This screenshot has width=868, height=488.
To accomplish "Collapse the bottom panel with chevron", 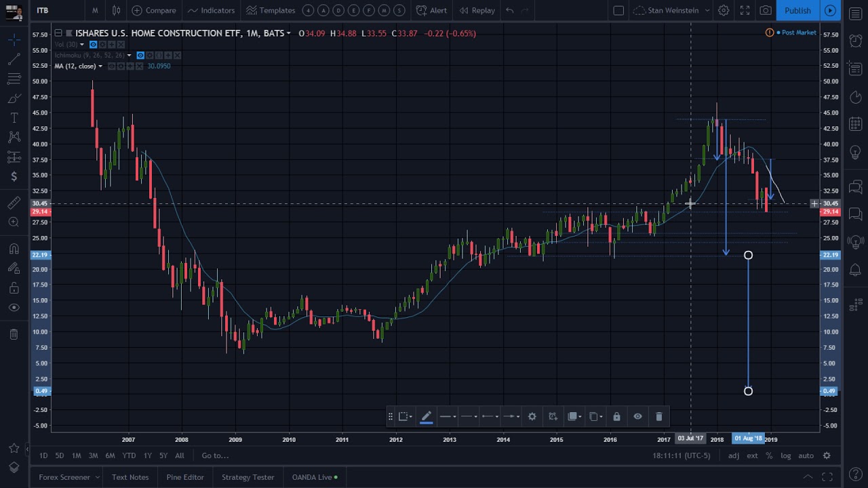I will 808,477.
